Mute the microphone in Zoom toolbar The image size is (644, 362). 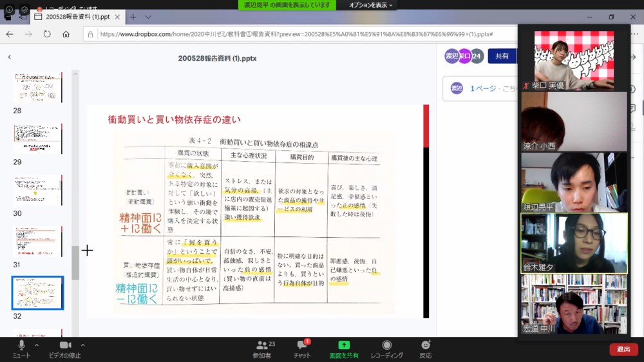pyautogui.click(x=21, y=346)
